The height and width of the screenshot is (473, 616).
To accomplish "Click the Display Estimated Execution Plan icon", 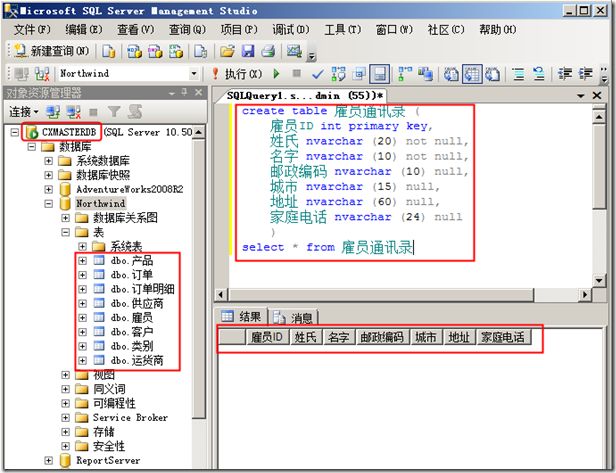I will pos(338,74).
